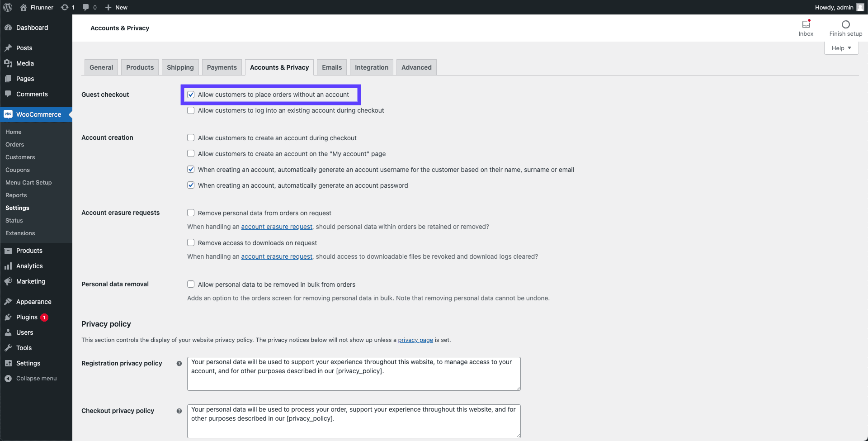
Task: Check Remove access to downloads on request
Action: point(191,242)
